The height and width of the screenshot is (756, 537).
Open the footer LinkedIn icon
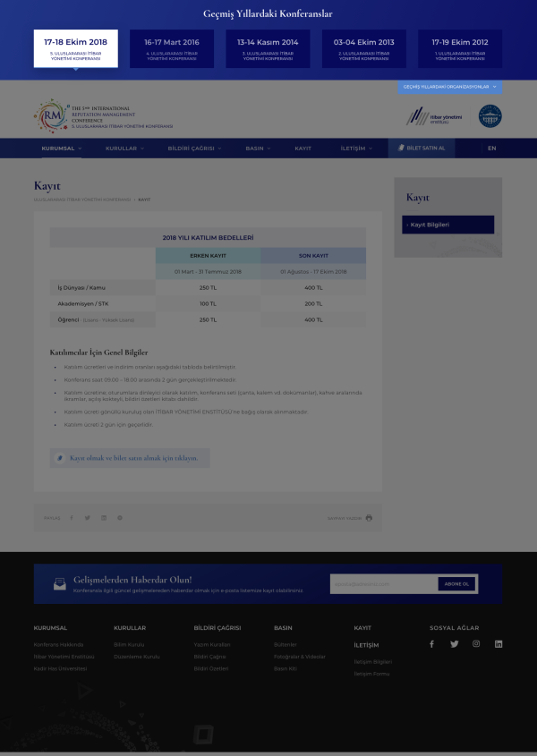coord(499,644)
